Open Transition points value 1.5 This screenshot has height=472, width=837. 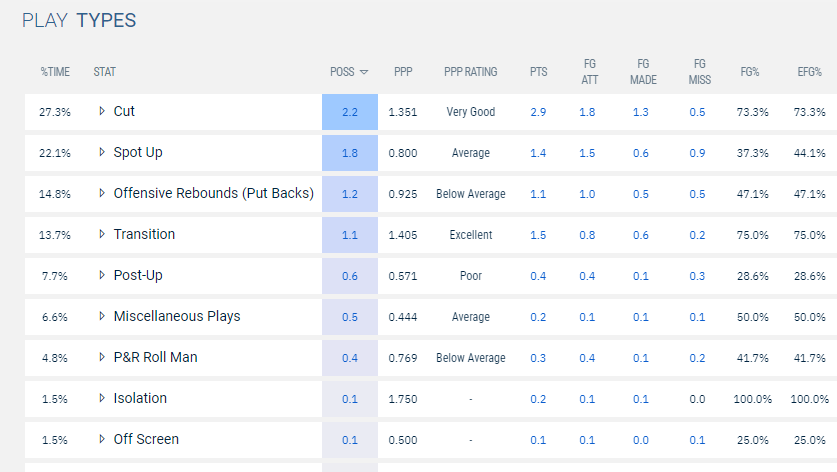coord(538,235)
